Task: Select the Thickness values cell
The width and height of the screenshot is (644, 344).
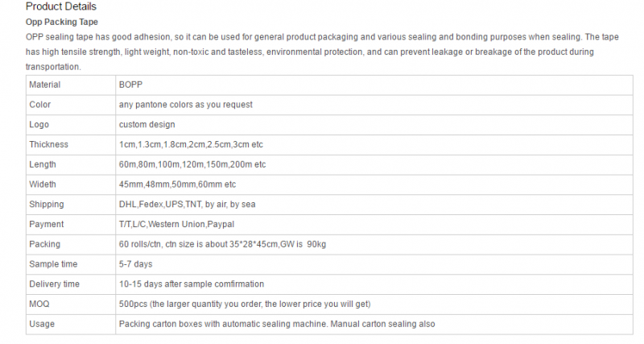Action: (374, 145)
